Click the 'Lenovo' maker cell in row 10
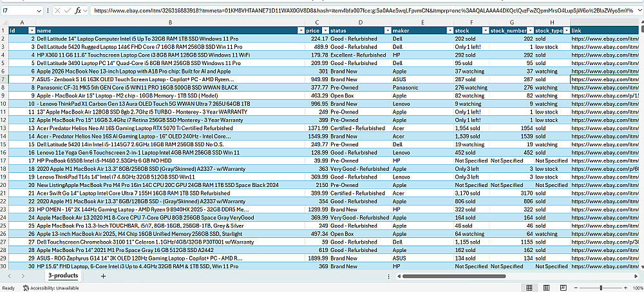The width and height of the screenshot is (644, 292). [422, 104]
